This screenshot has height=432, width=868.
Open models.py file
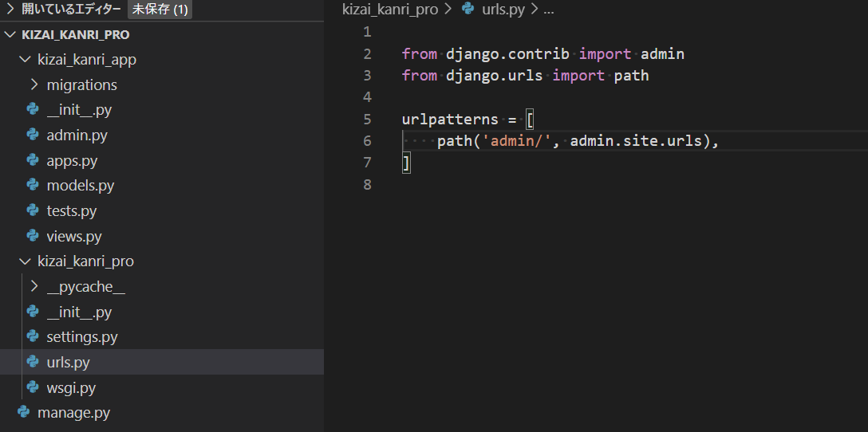[81, 185]
